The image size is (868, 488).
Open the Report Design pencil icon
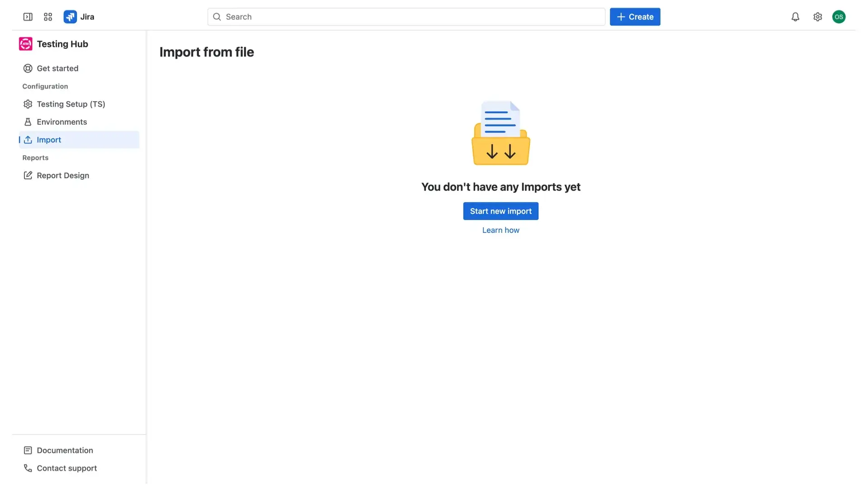point(28,175)
